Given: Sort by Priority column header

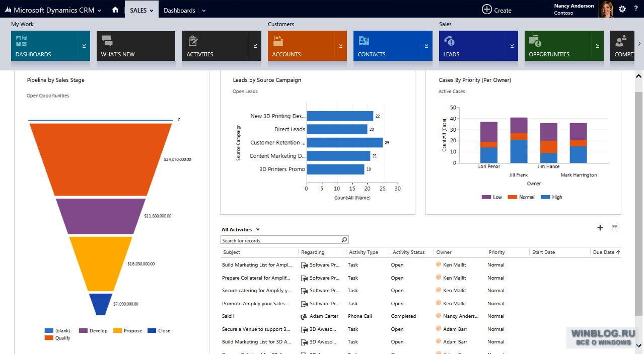Looking at the screenshot, I should pyautogui.click(x=496, y=252).
